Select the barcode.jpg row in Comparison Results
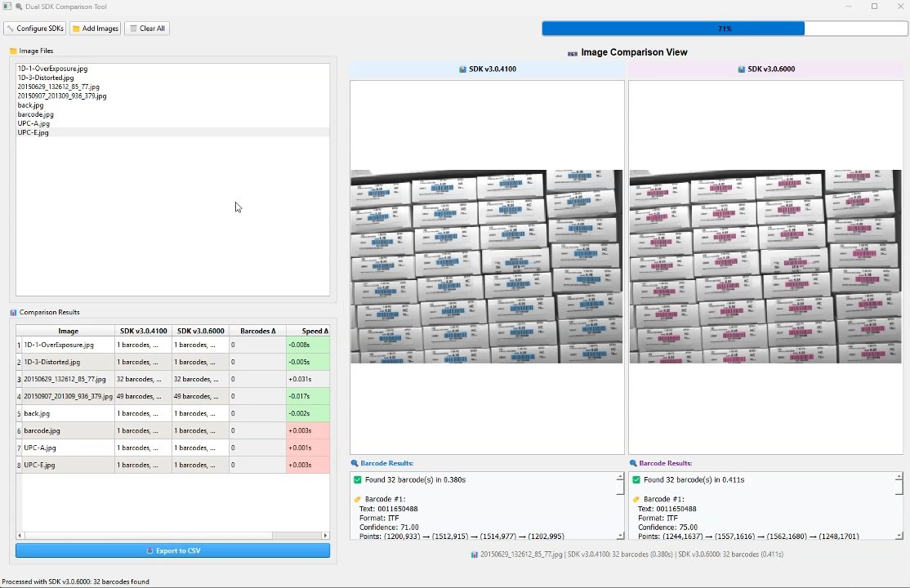Screen dimensions: 910x588 click(x=65, y=430)
